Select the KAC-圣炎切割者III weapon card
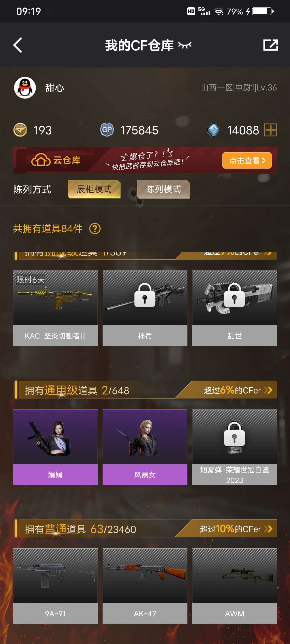This screenshot has width=290, height=644. point(55,308)
